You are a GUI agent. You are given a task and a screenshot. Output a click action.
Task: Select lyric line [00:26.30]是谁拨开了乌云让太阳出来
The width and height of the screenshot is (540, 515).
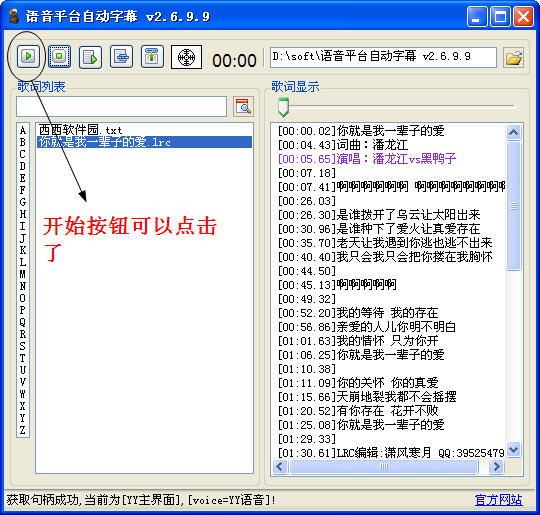[379, 215]
